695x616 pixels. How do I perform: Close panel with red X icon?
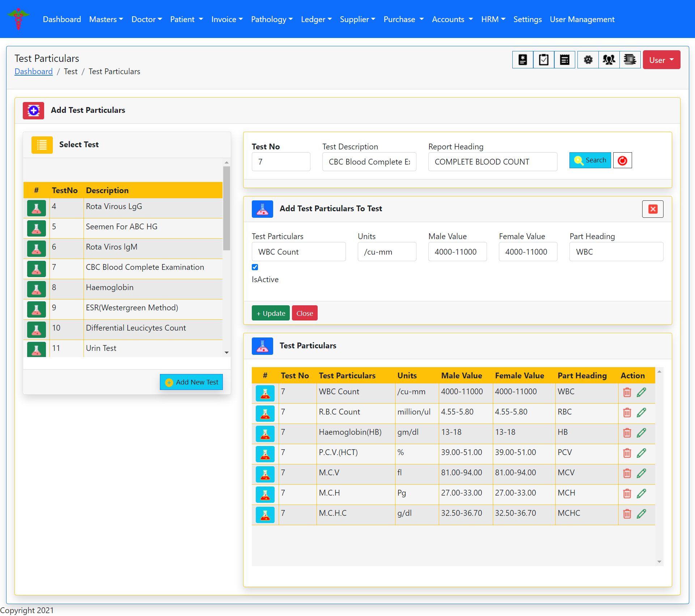[653, 209]
